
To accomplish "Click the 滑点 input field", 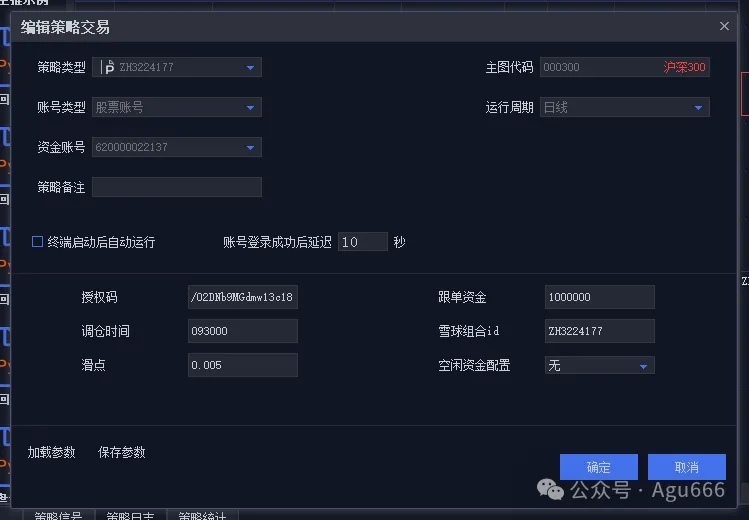I will 243,365.
